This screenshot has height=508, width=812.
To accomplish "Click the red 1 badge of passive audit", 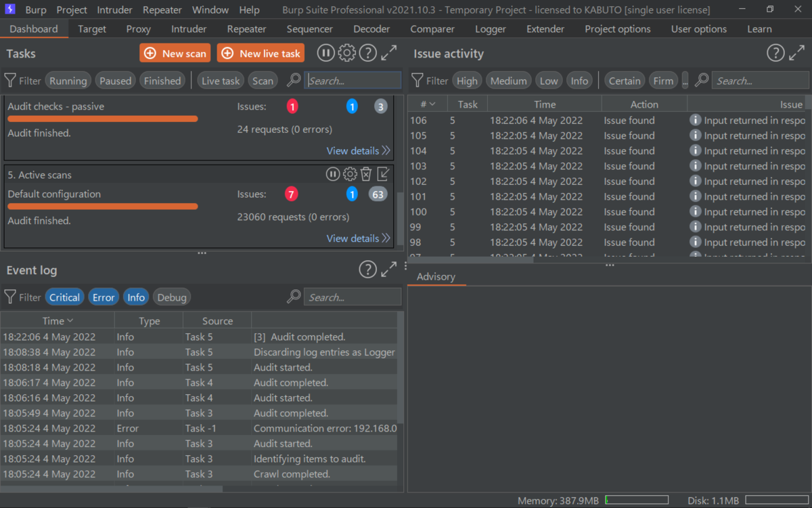I will click(292, 106).
